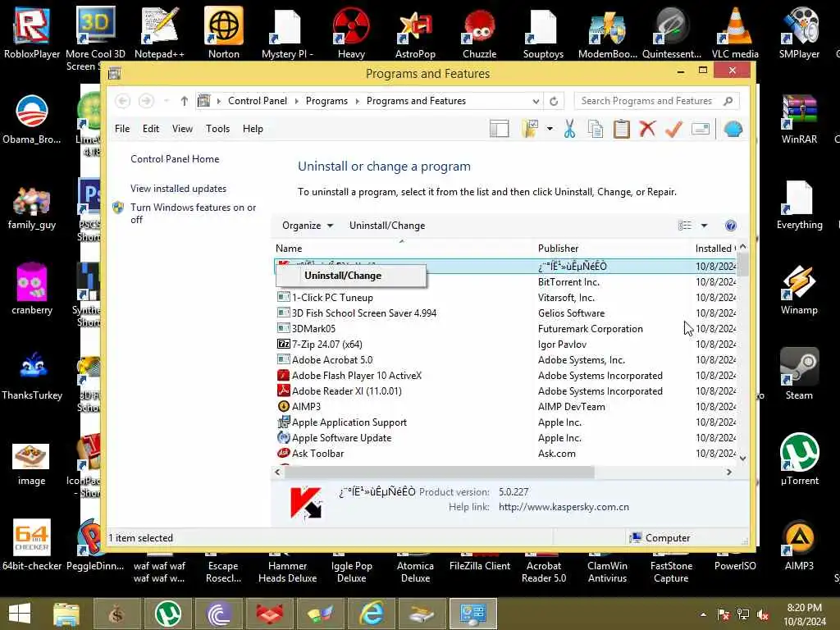Click the preview pane layout icon
840x630 pixels.
[500, 129]
